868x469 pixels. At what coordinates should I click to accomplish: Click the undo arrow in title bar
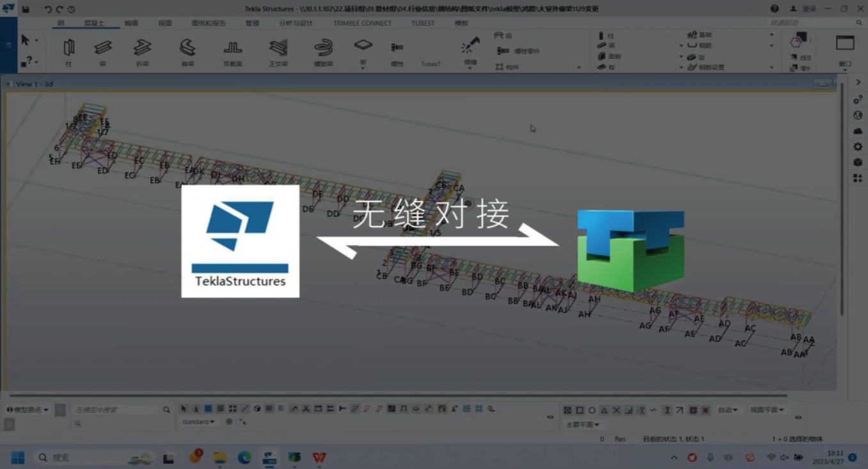(48, 9)
